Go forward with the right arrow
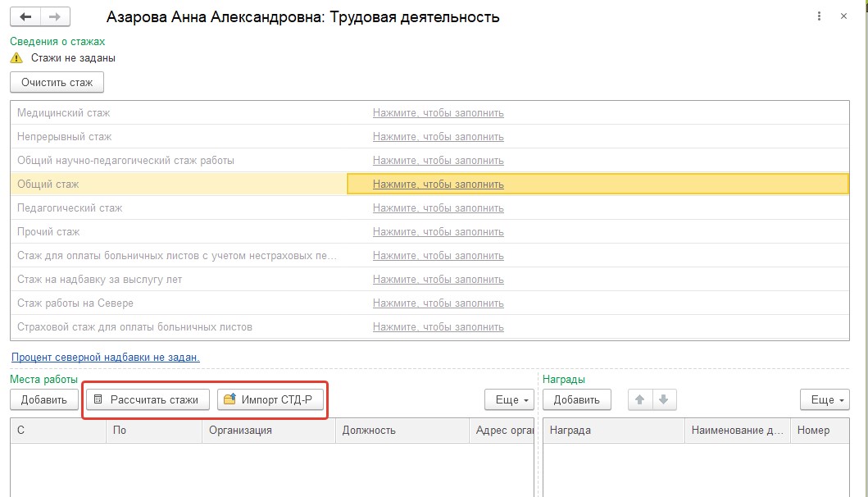This screenshot has height=497, width=868. point(55,16)
